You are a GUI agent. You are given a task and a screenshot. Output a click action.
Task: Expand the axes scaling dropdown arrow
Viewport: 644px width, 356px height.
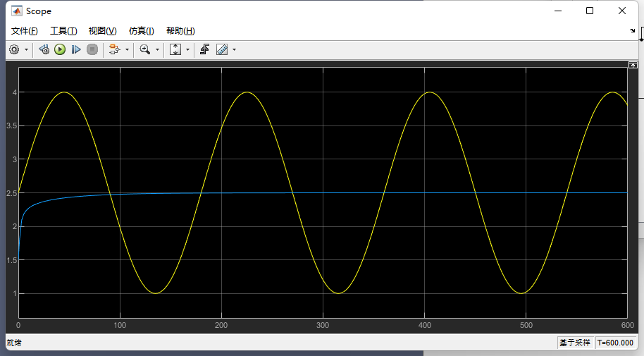[x=187, y=50]
